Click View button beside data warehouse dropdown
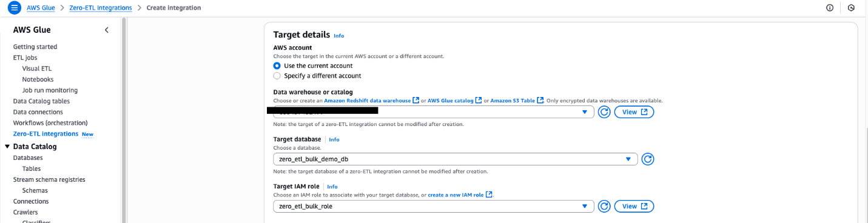The height and width of the screenshot is (223, 868). [x=634, y=112]
